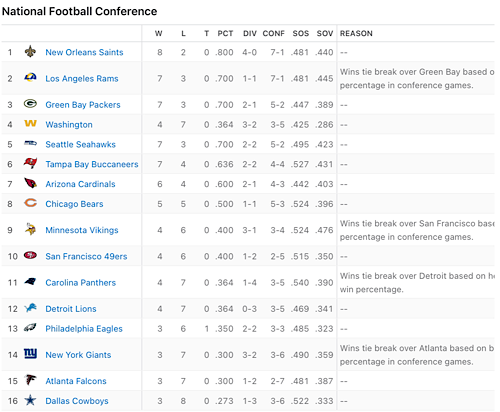Open the Detroit Lions team link
This screenshot has height=412, width=500.
[x=71, y=309]
